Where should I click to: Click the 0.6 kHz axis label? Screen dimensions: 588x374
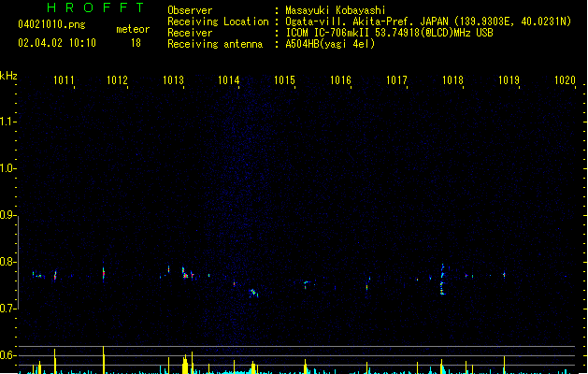pyautogui.click(x=7, y=355)
